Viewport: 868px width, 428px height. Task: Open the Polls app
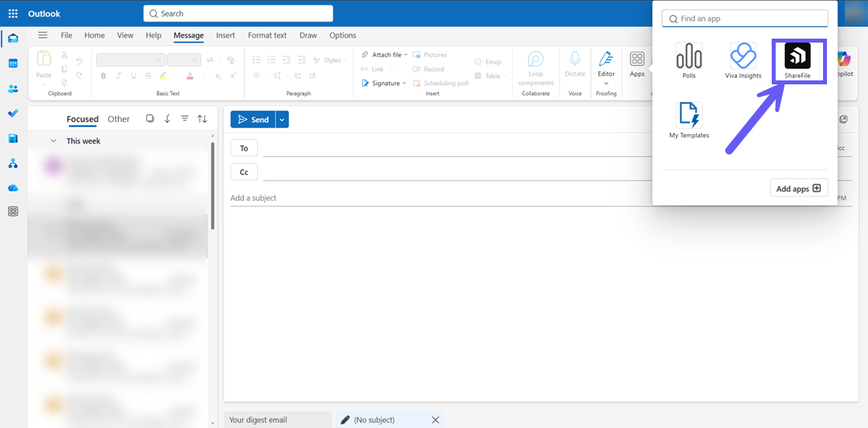point(689,61)
